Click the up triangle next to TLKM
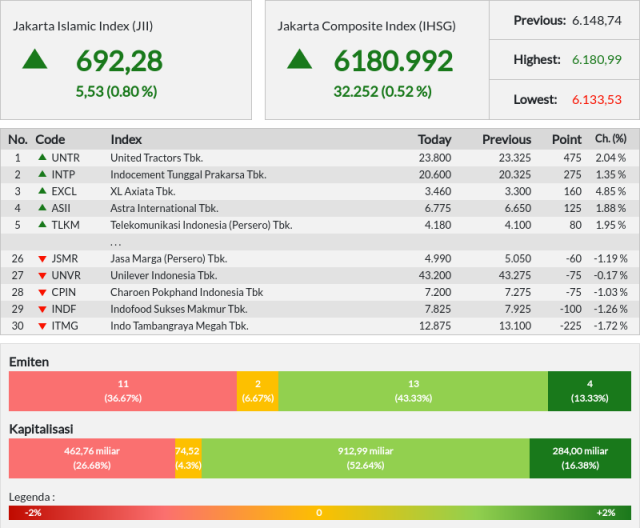Viewport: 640px width, 528px height. 42,224
